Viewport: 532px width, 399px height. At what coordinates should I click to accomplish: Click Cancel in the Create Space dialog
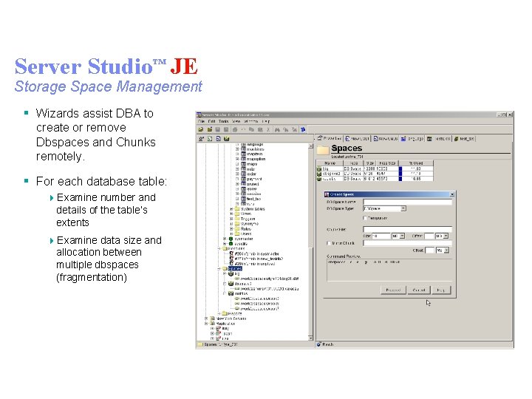pos(419,290)
